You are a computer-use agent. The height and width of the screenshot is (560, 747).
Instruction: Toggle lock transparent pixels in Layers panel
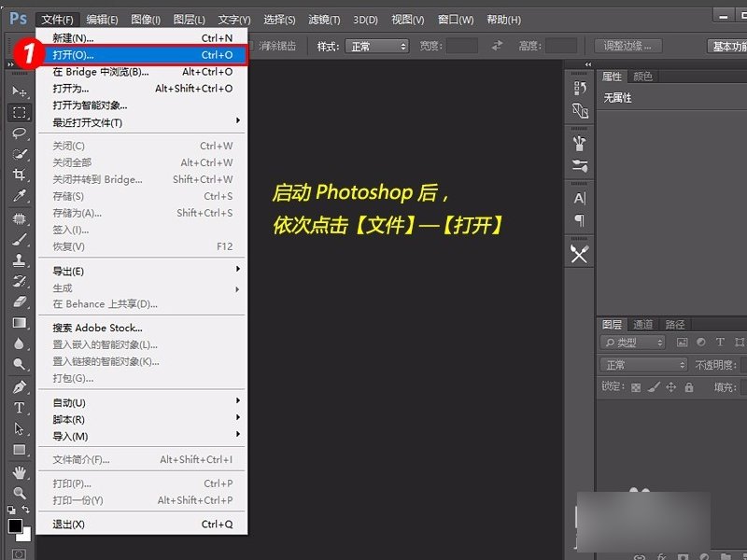tap(635, 388)
